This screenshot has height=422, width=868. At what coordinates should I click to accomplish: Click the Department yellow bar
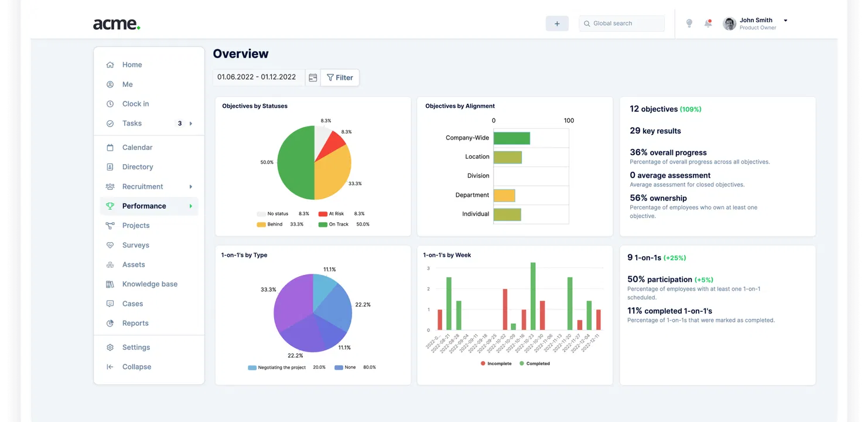click(504, 195)
